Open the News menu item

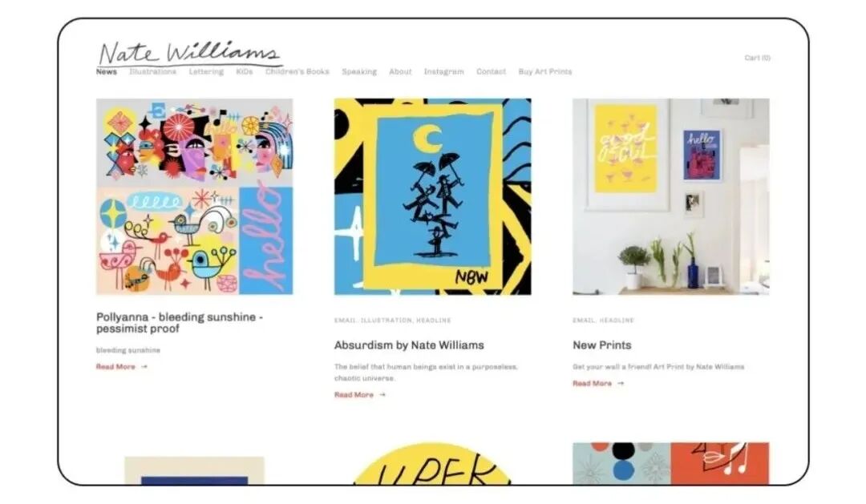[107, 72]
